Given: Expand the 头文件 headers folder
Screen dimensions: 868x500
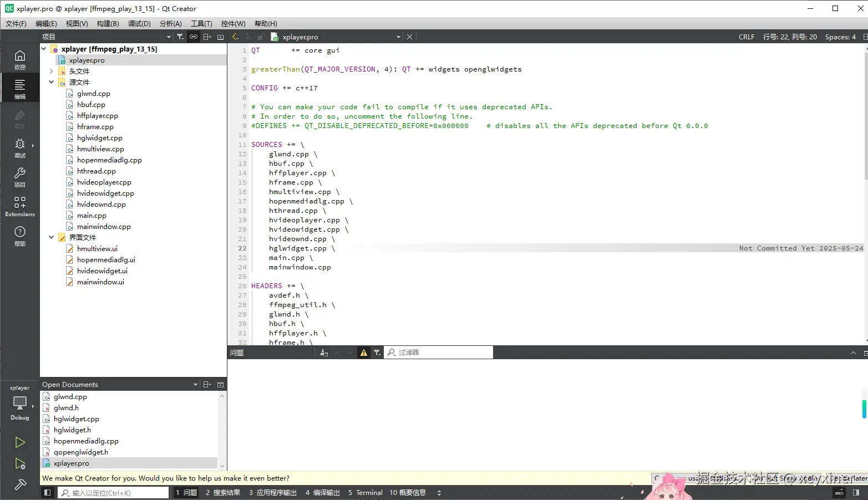Looking at the screenshot, I should click(x=52, y=71).
